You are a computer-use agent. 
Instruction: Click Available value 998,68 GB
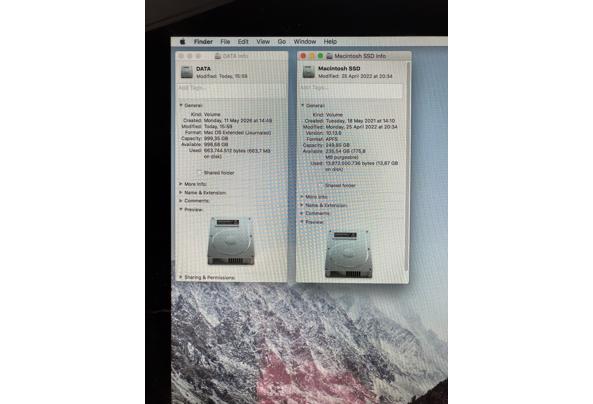pos(216,145)
